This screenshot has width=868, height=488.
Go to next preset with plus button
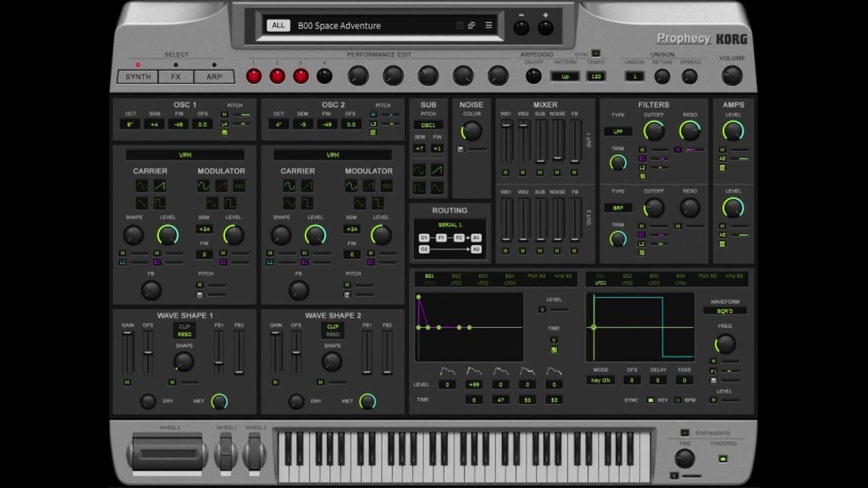[x=545, y=28]
